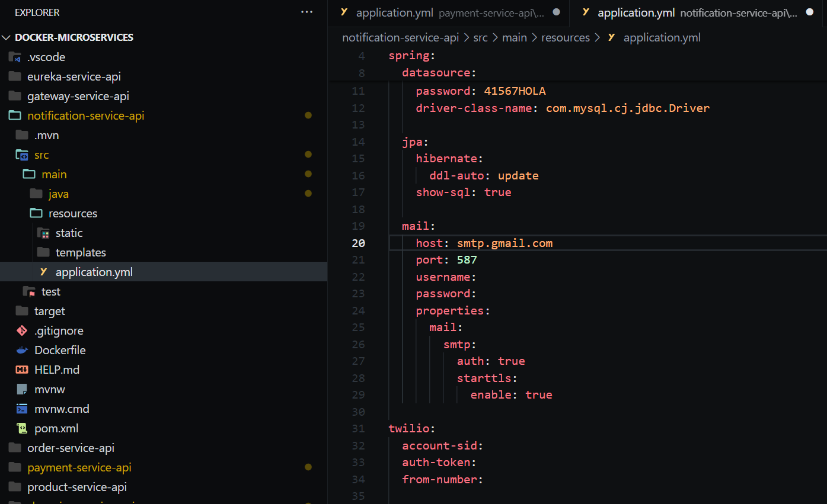827x504 pixels.
Task: Click the ddl-auto: update line
Action: [484, 175]
